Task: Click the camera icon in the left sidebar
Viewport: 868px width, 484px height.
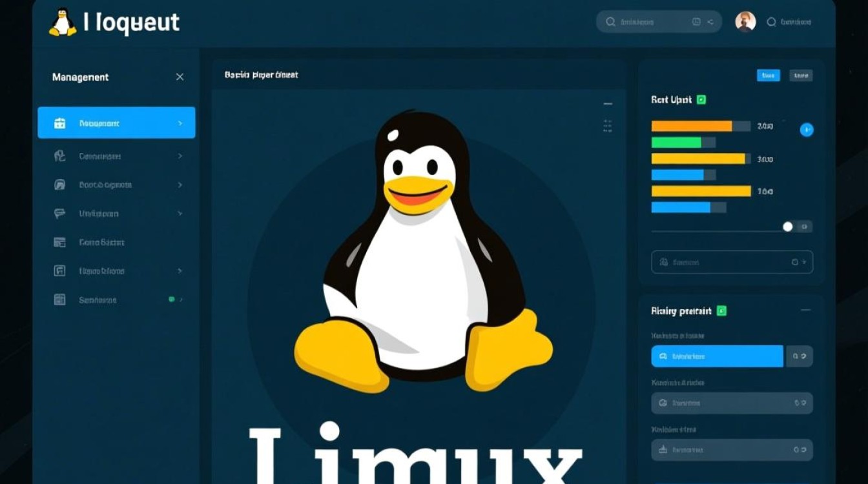Action: click(x=59, y=185)
